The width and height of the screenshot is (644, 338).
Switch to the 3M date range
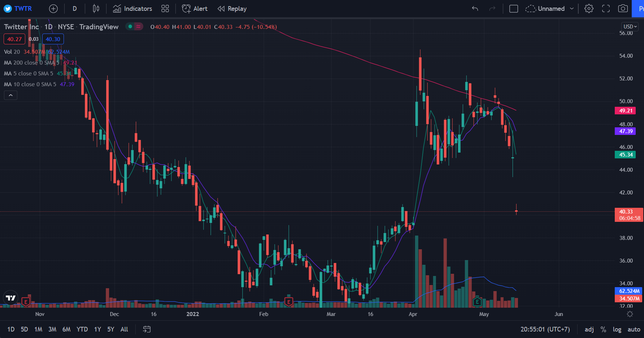[52, 329]
